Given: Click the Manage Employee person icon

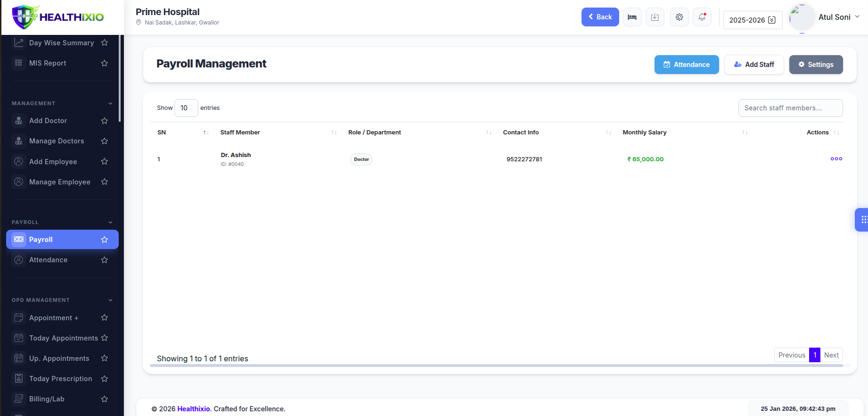Looking at the screenshot, I should tap(19, 182).
